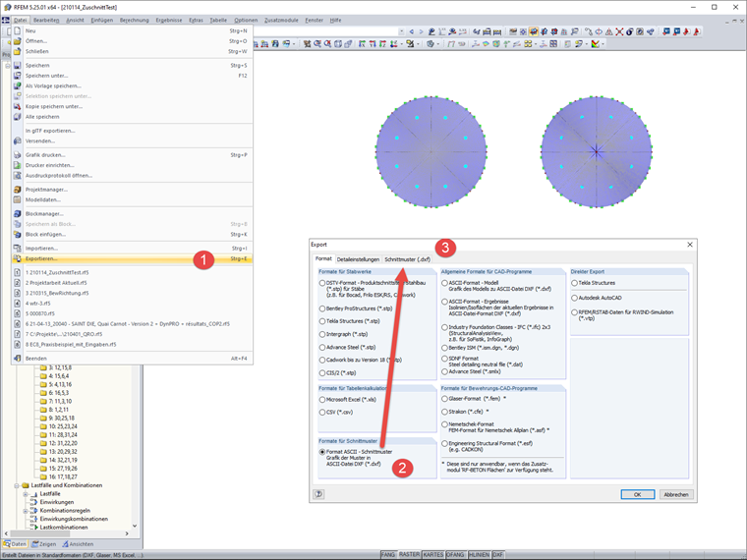Close the Export dialog with X
This screenshot has height=560, width=747.
[x=689, y=245]
